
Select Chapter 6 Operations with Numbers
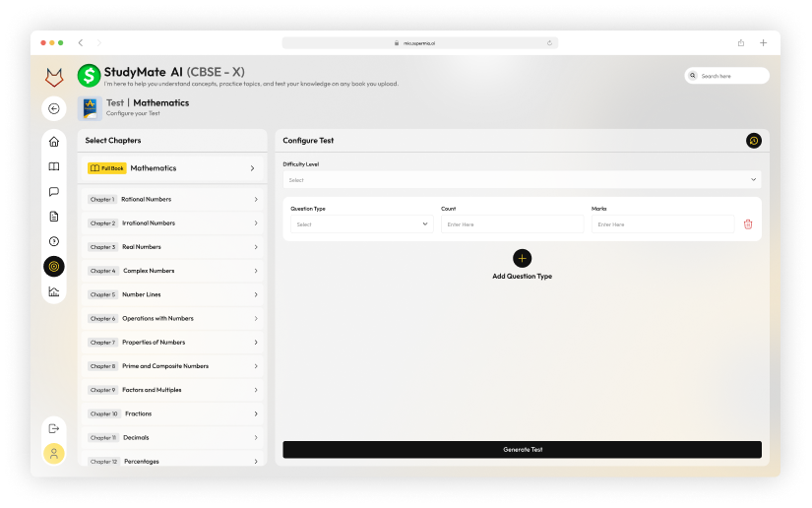(172, 319)
